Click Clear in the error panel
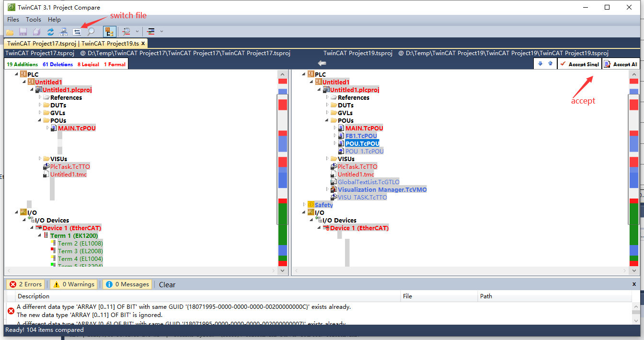Viewport: 644px width, 340px height. (167, 284)
